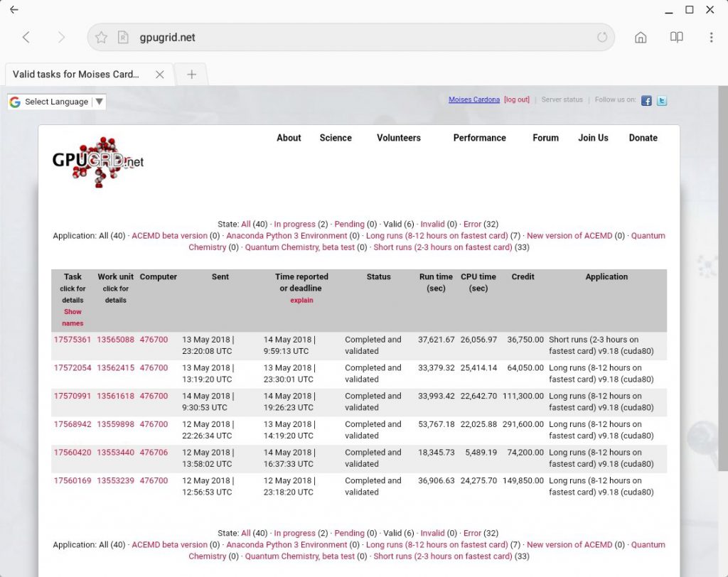Close the 'Valid tasks for Moises Card...' tab
Screen dimensions: 728x577
click(160, 75)
